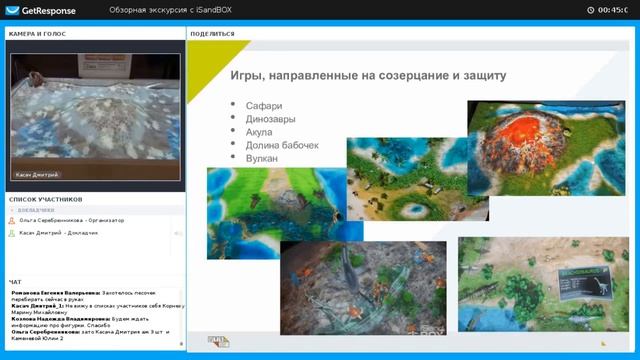Image resolution: width=640 pixels, height=360 pixels.
Task: Click the Вулкан bullet on the slide
Action: [262, 158]
